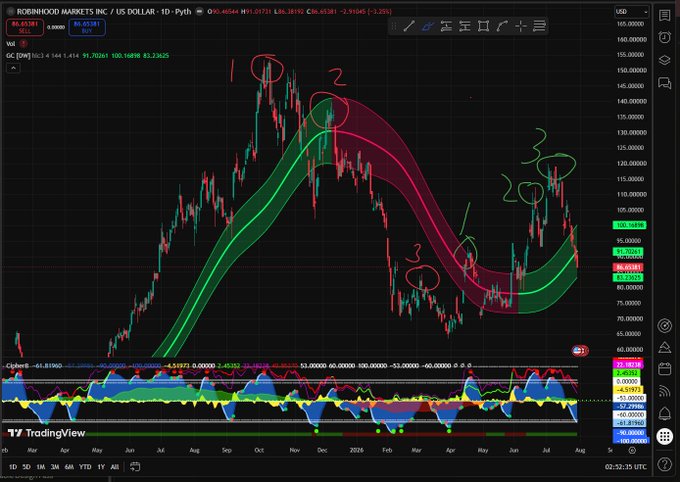680x482 pixels.
Task: Collapse the indicator legend arrow
Action: (13, 68)
